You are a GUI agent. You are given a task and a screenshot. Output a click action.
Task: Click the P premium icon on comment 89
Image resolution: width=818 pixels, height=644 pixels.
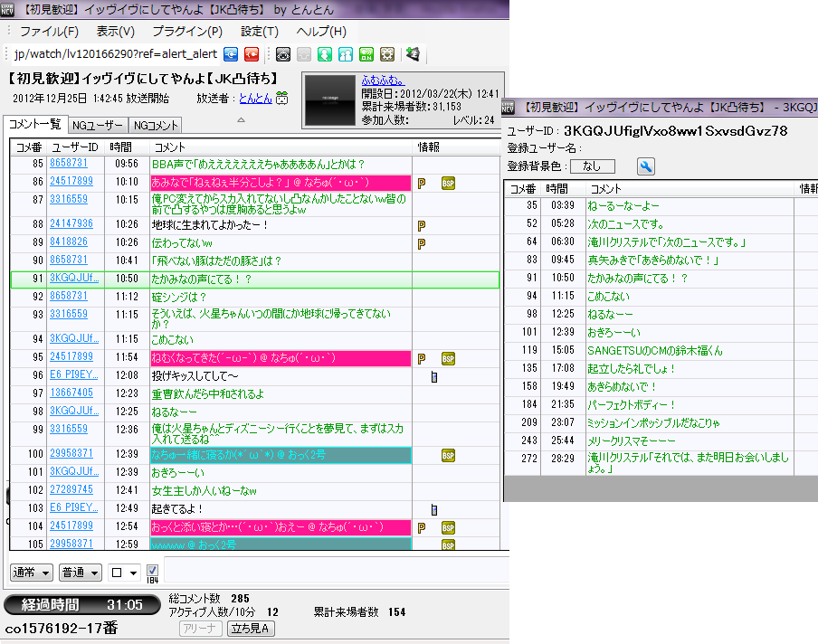(x=422, y=243)
